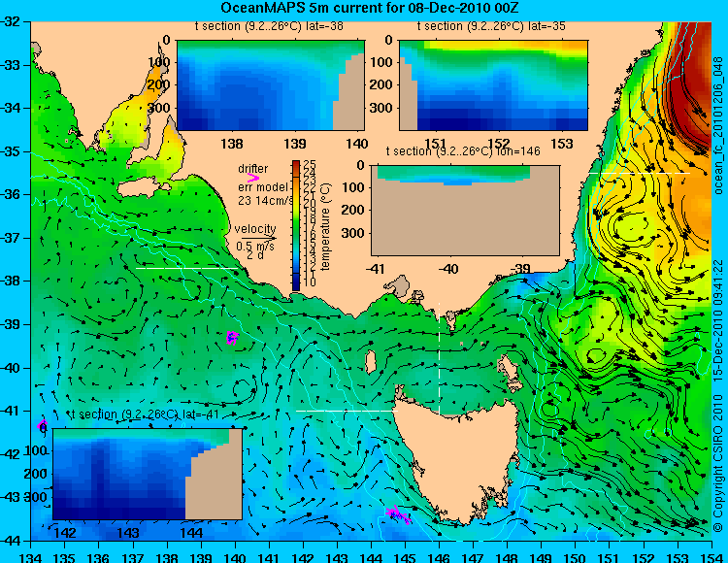This screenshot has height=563, width=728.
Task: Click '-39' on the lon=146 section axis
Action: point(521,268)
